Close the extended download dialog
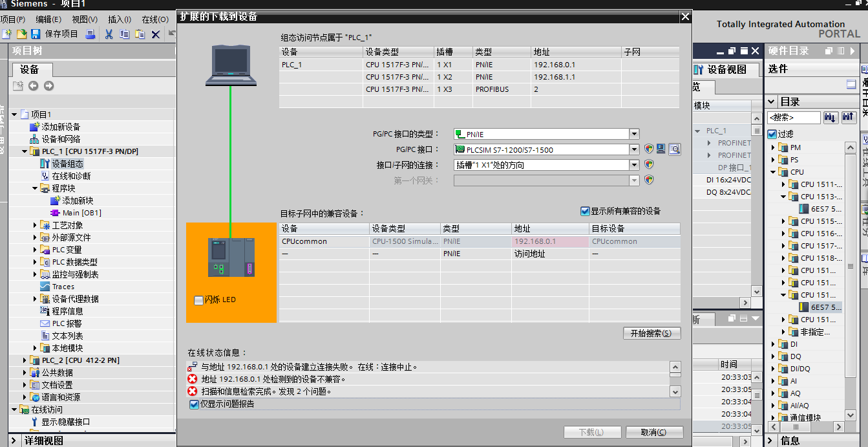 pos(685,16)
